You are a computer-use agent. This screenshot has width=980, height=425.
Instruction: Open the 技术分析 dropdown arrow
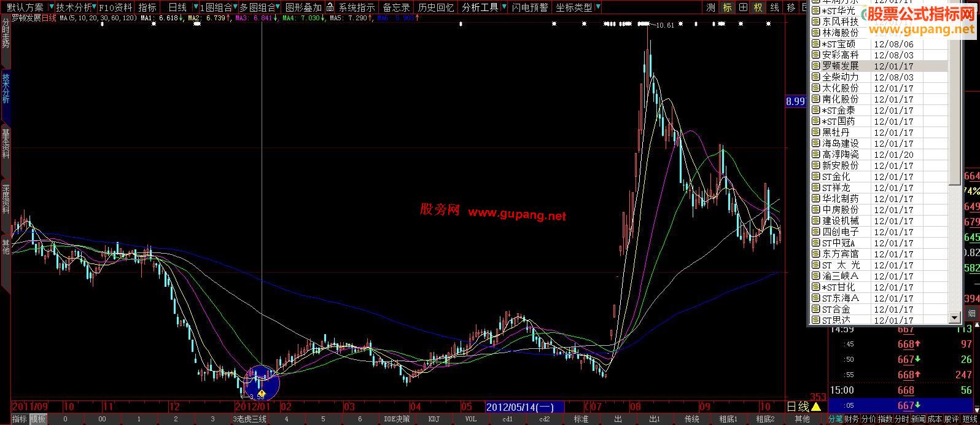(95, 7)
